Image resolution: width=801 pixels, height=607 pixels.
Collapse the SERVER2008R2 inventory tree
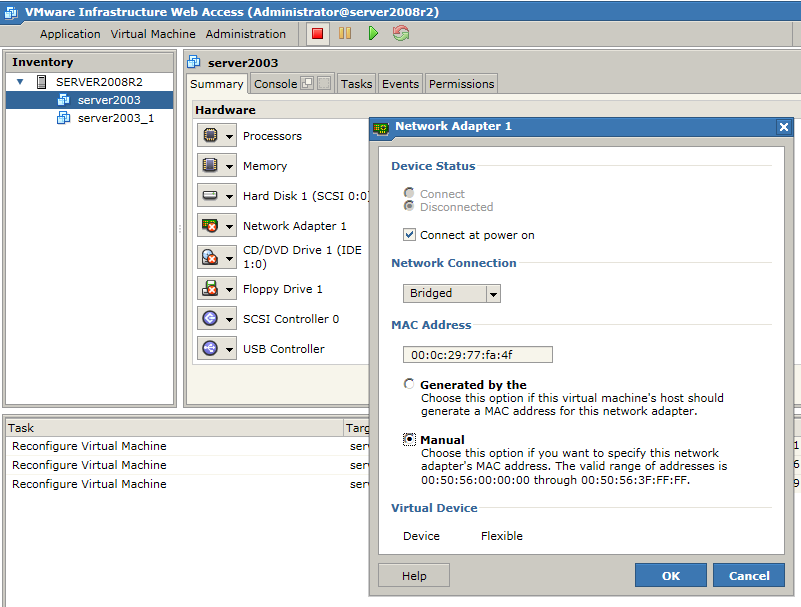20,81
